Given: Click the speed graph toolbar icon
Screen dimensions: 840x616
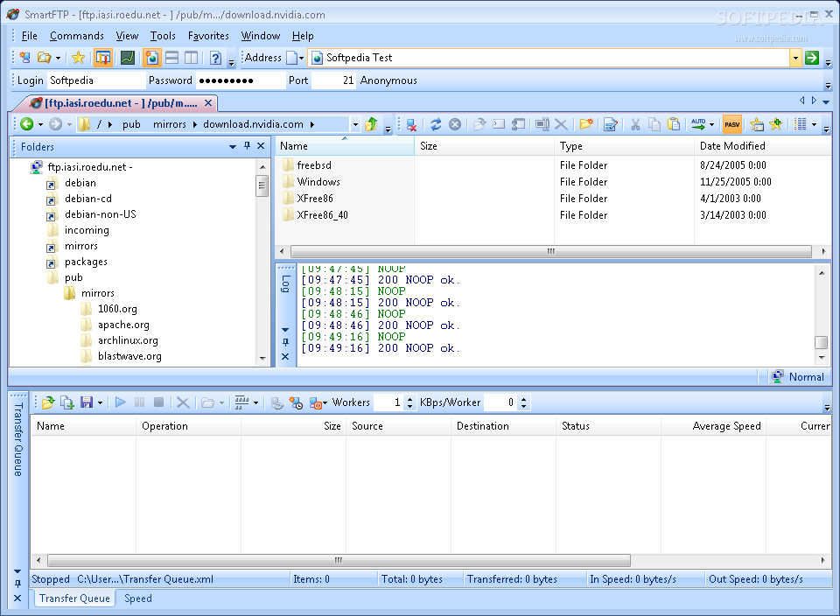Looking at the screenshot, I should click(128, 58).
